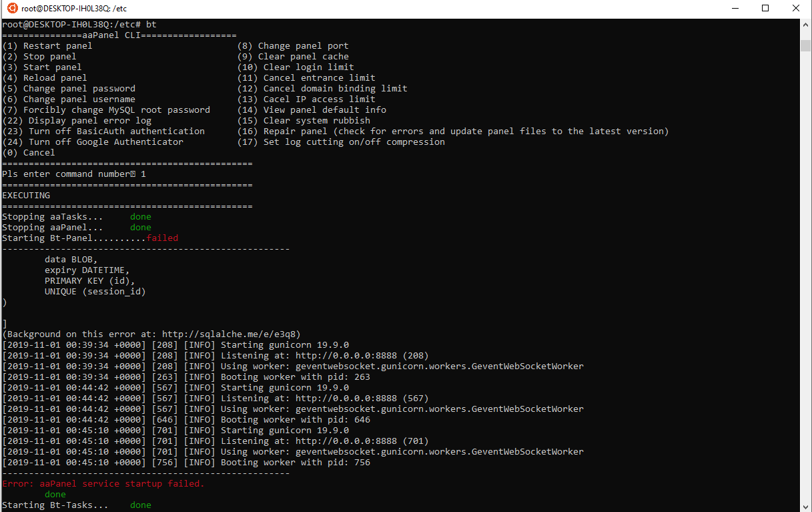
Task: Click the 'data BLOB,' line
Action: point(71,260)
